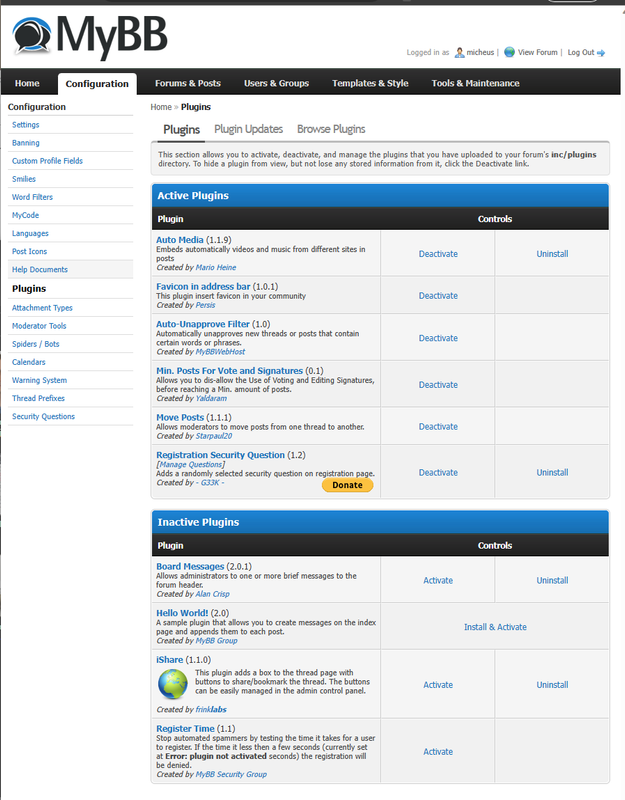The width and height of the screenshot is (625, 800).
Task: Uninstall the iShare plugin
Action: coord(552,685)
